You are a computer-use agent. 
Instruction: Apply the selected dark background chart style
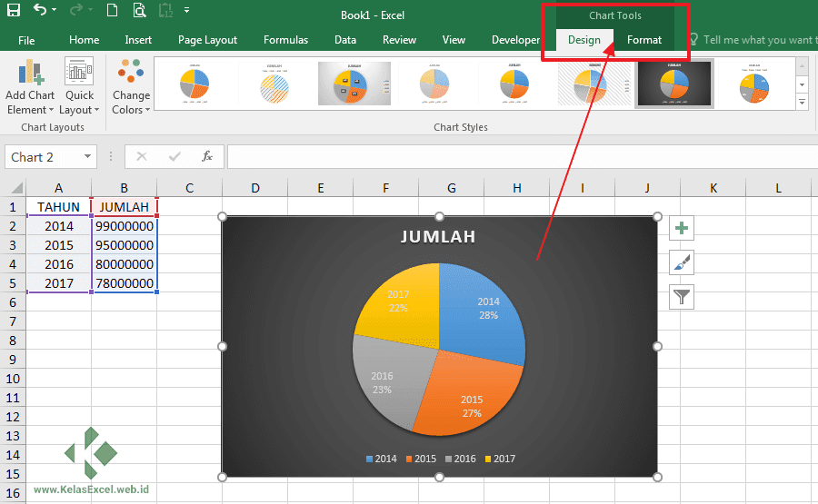pos(674,84)
